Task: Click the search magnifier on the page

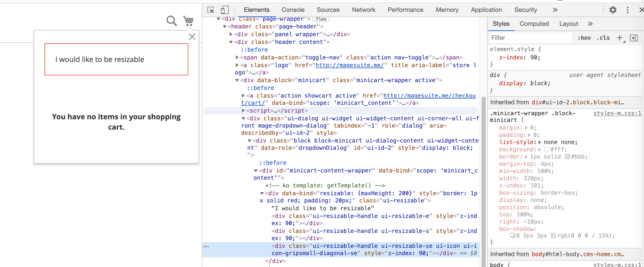Action: pos(171,21)
